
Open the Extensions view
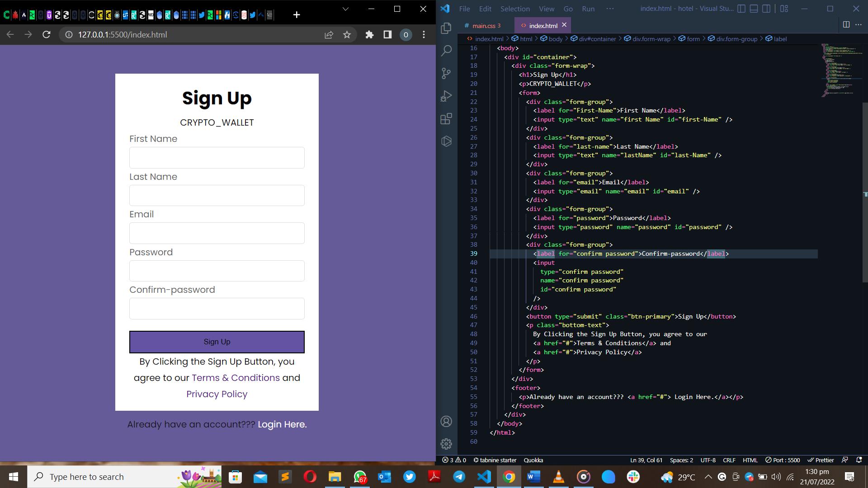click(446, 118)
